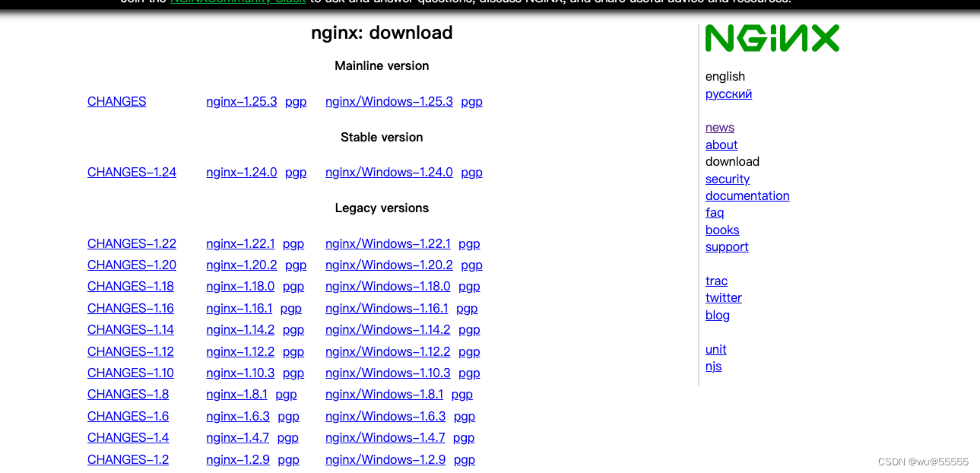This screenshot has height=473, width=980.
Task: Open the support page
Action: coord(727,246)
